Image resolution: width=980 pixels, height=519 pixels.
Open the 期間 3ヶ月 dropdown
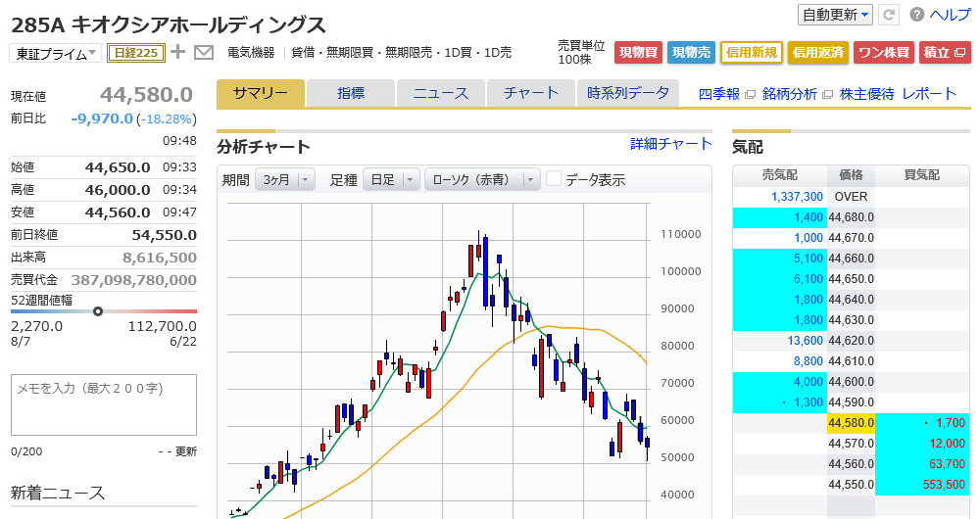click(284, 180)
